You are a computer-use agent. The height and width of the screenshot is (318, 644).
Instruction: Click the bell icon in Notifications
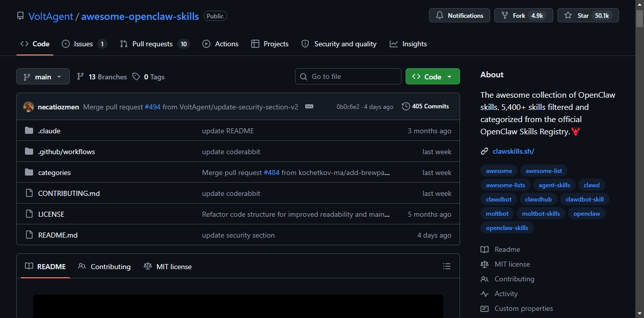[x=440, y=16]
